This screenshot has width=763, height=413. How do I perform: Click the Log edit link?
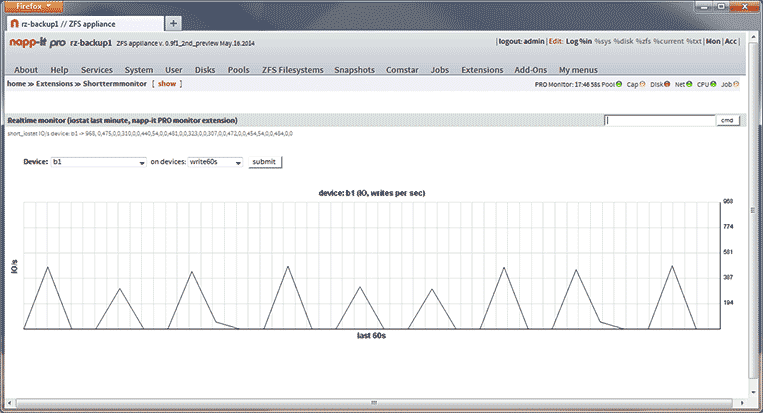click(572, 41)
